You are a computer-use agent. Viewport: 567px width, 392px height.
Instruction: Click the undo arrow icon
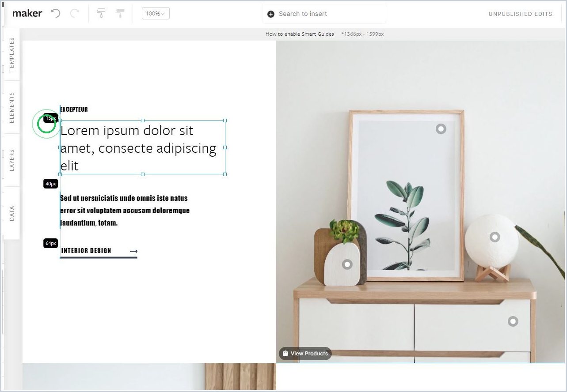click(x=55, y=13)
